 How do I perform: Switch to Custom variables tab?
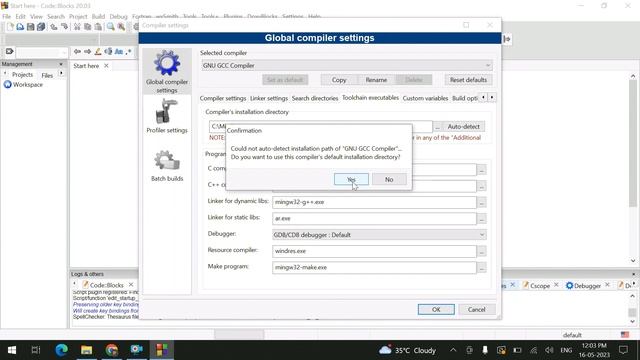[x=425, y=98]
